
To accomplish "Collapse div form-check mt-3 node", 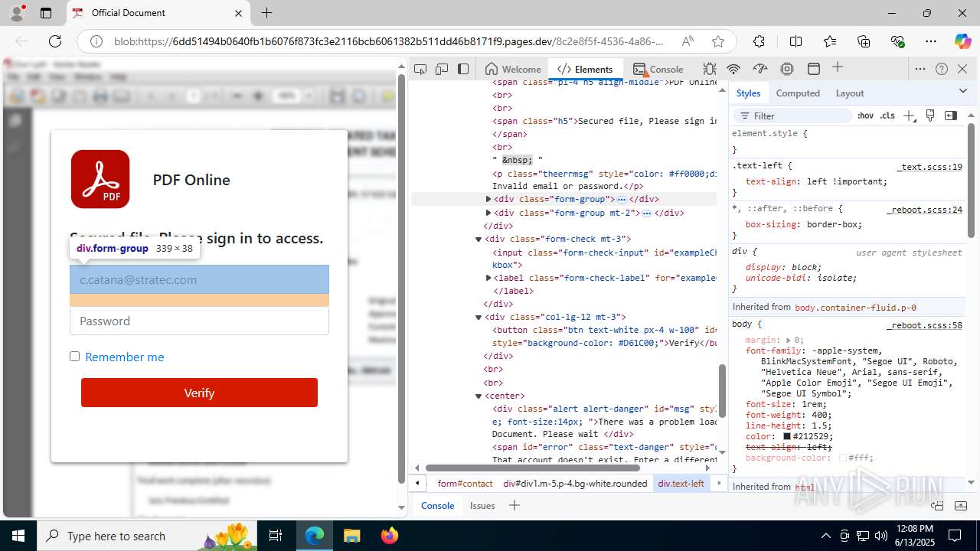I will tap(479, 240).
